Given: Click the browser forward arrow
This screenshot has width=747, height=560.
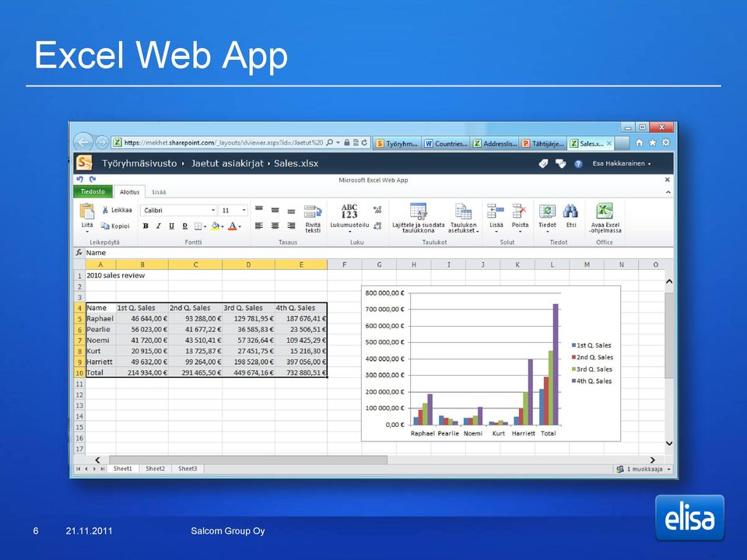Looking at the screenshot, I should point(101,142).
